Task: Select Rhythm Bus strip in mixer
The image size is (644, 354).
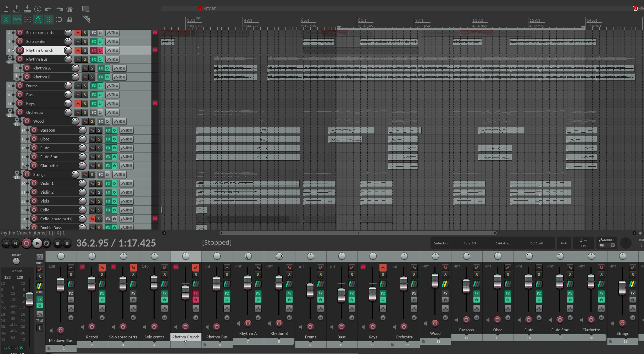Action: coord(217,337)
